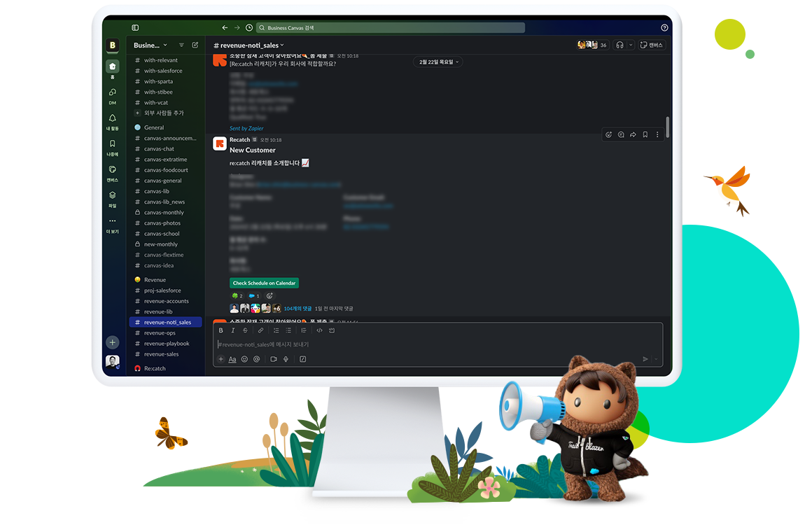805x532 pixels.
Task: Open the revenue-playbook channel
Action: click(x=167, y=344)
